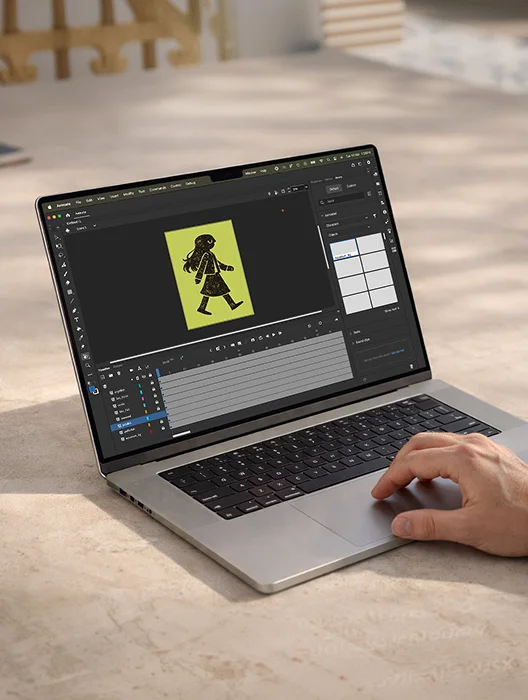This screenshot has width=528, height=700.
Task: Open the Commands menu
Action: click(158, 189)
